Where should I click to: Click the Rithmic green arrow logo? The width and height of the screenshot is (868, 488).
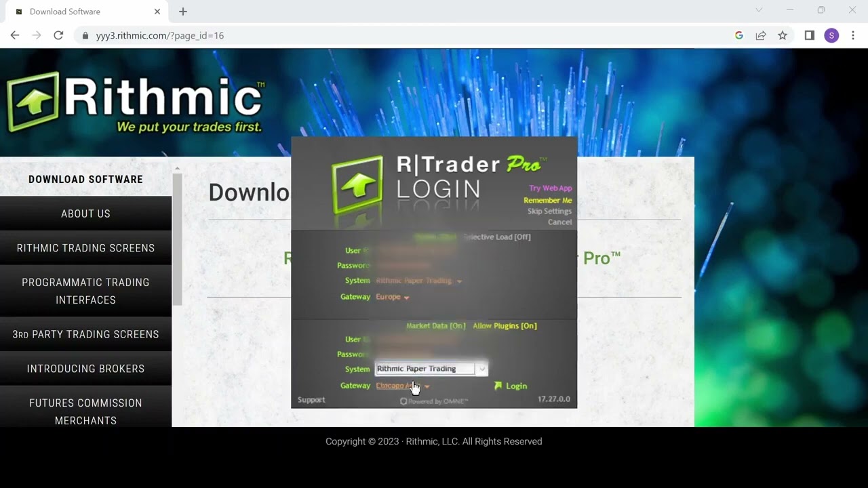click(32, 102)
